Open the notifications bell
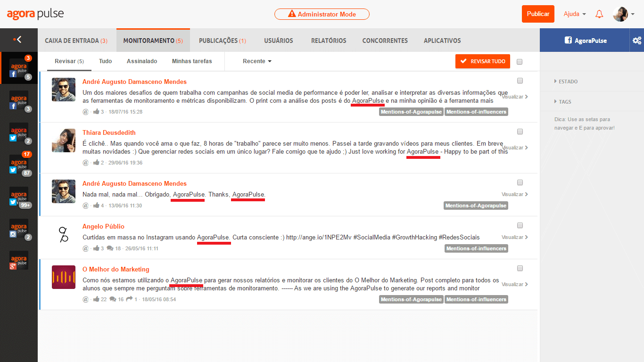This screenshot has width=644, height=362. point(599,14)
